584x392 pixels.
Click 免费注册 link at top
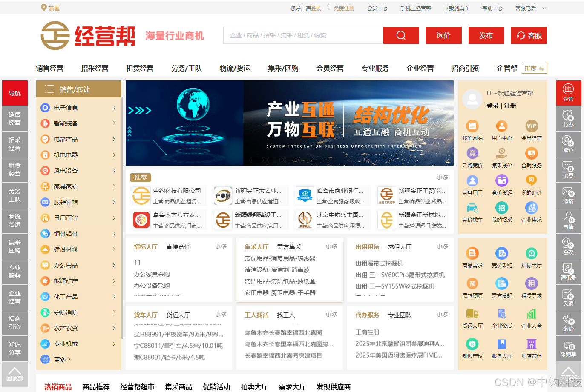tap(344, 9)
